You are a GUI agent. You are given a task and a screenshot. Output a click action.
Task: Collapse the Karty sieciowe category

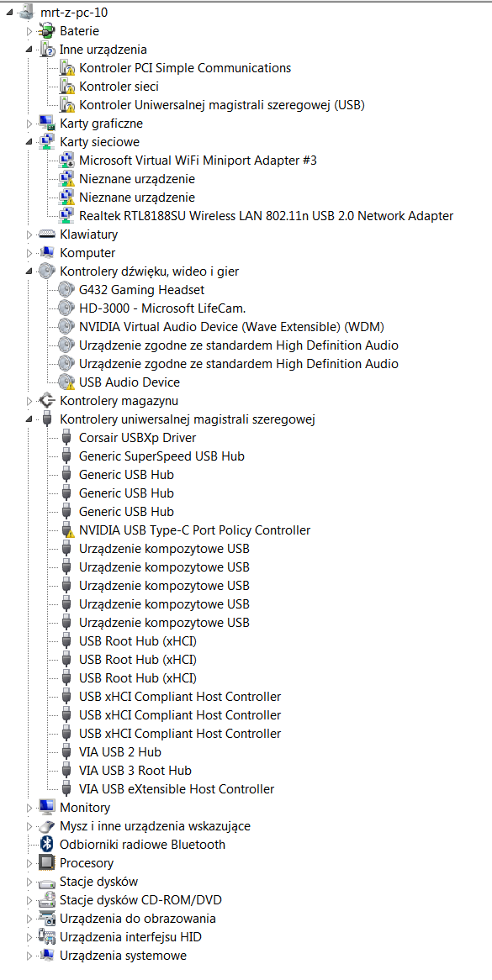click(x=29, y=142)
